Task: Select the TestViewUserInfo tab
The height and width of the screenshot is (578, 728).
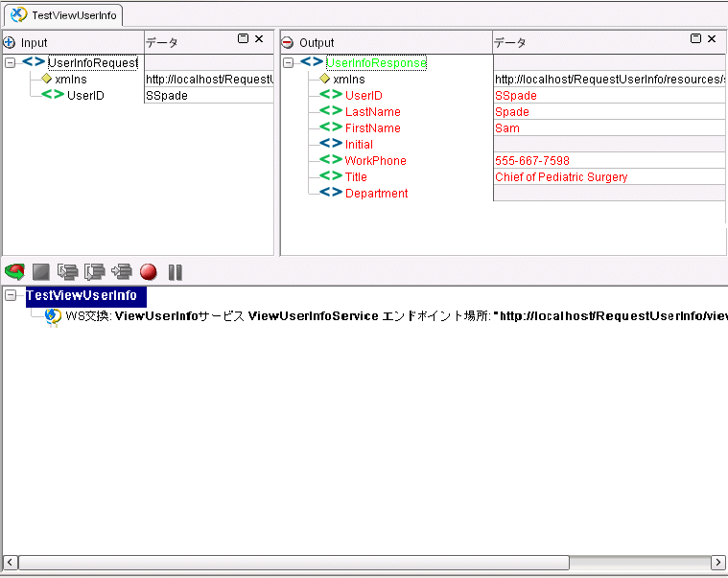Action: click(x=63, y=15)
